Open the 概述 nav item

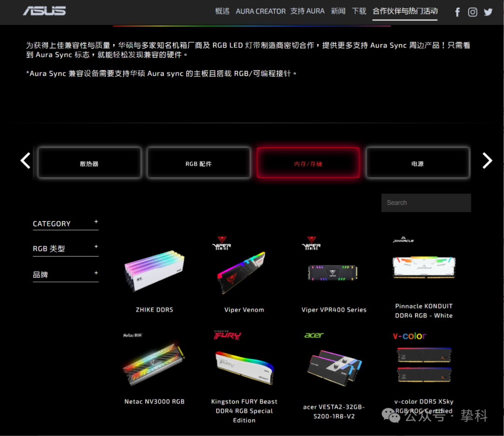click(x=222, y=11)
